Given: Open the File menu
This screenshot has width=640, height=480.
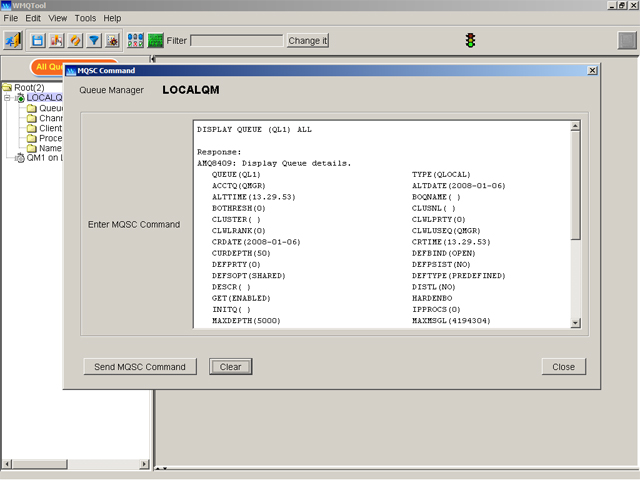Looking at the screenshot, I should (x=11, y=18).
